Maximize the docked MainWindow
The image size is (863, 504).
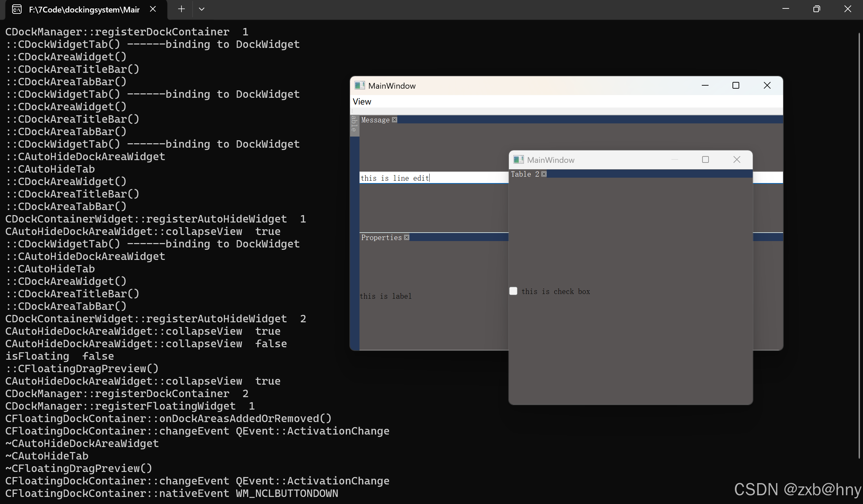coord(736,85)
